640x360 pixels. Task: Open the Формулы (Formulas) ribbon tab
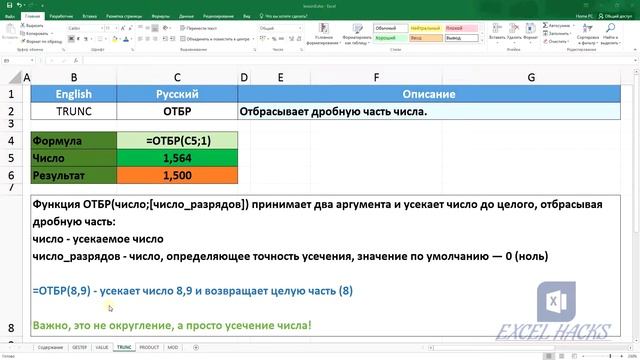click(x=160, y=16)
